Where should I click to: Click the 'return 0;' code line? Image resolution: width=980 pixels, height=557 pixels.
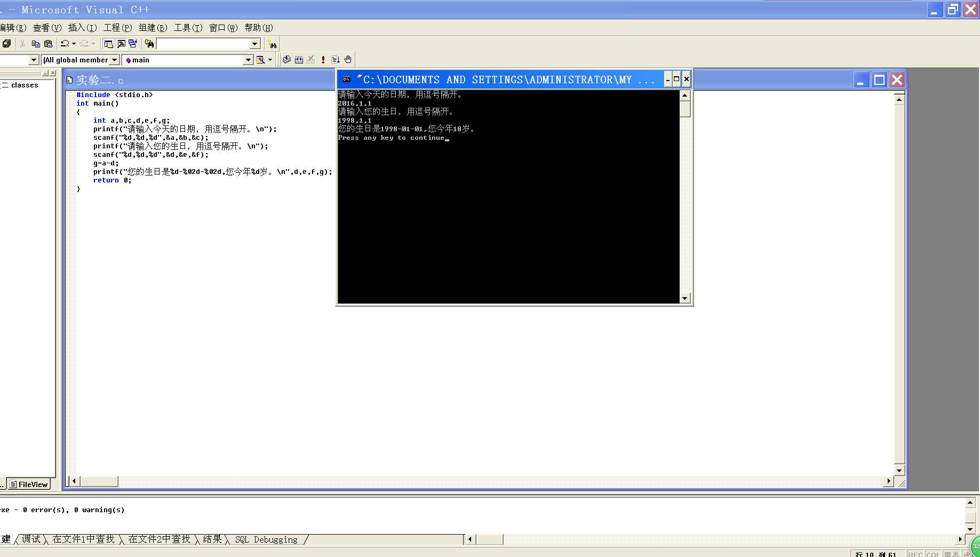point(112,180)
